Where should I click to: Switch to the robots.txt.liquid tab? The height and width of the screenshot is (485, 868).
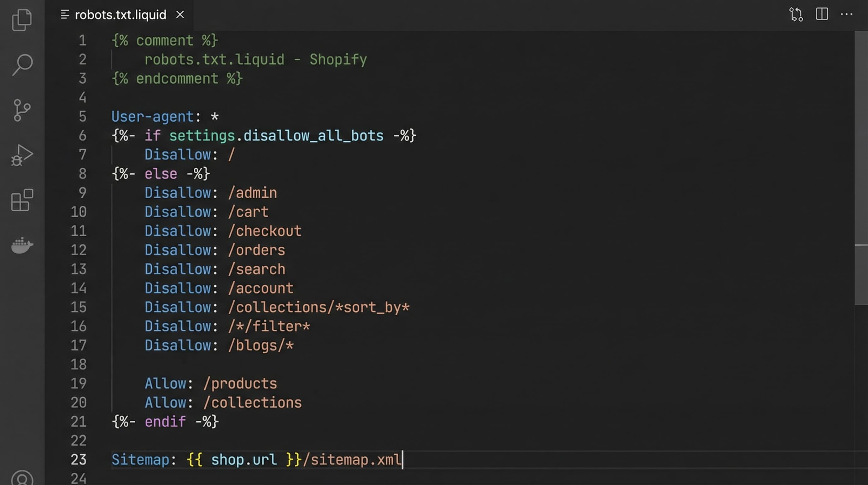(x=120, y=14)
